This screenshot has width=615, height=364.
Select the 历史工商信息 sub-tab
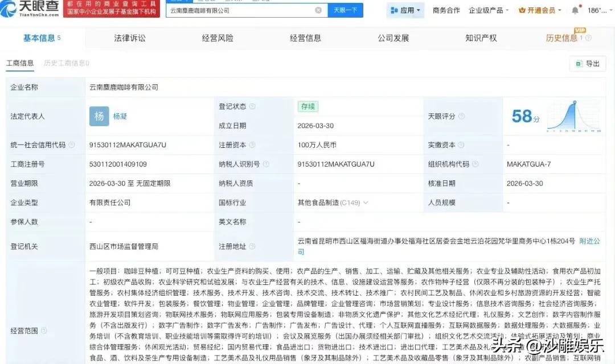(66, 63)
